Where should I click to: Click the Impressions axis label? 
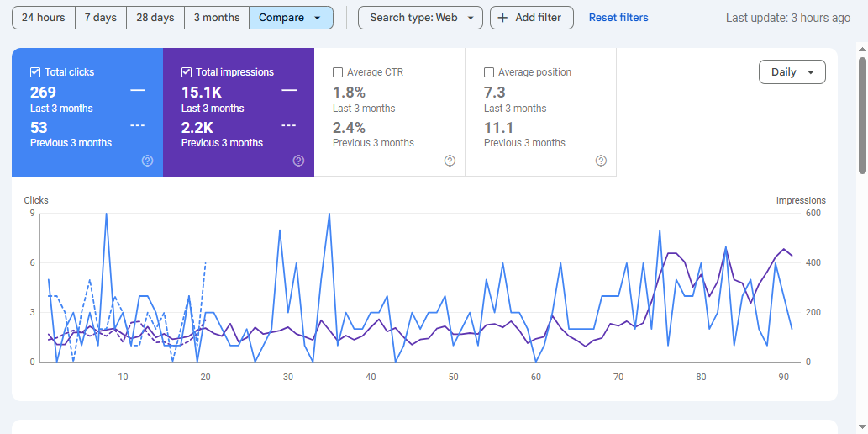coord(801,200)
